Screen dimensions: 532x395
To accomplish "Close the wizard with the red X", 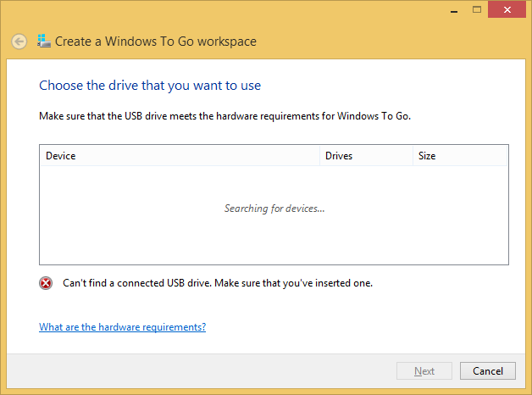I will [507, 9].
